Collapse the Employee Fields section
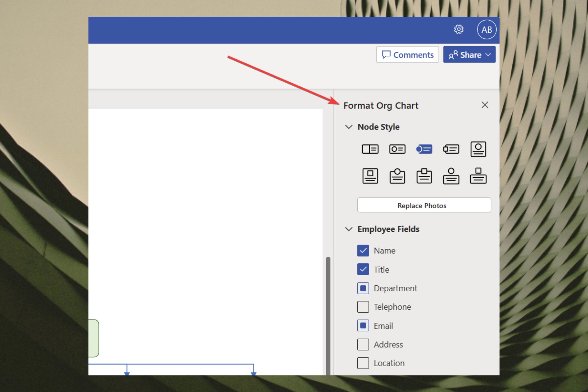588x392 pixels. click(349, 229)
